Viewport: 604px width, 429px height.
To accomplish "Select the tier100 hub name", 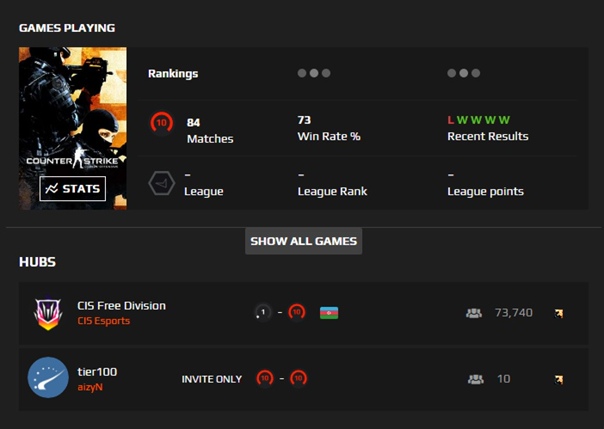I will pos(97,371).
